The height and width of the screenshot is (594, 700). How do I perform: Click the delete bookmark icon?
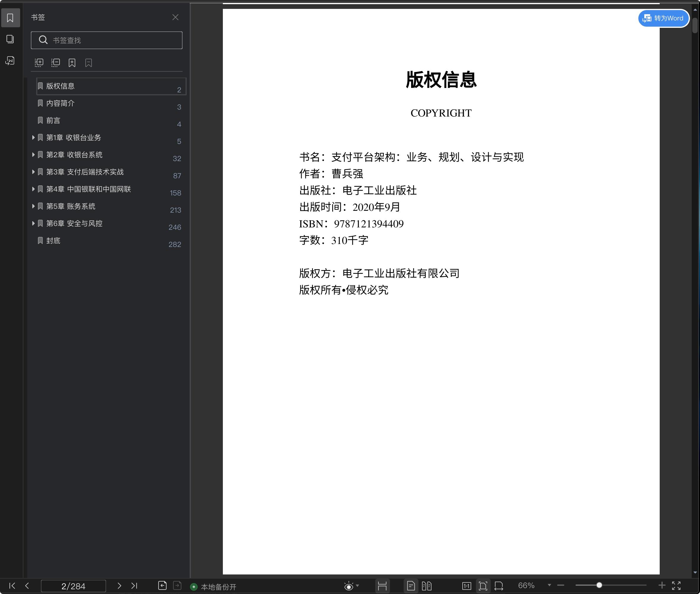[x=89, y=63]
